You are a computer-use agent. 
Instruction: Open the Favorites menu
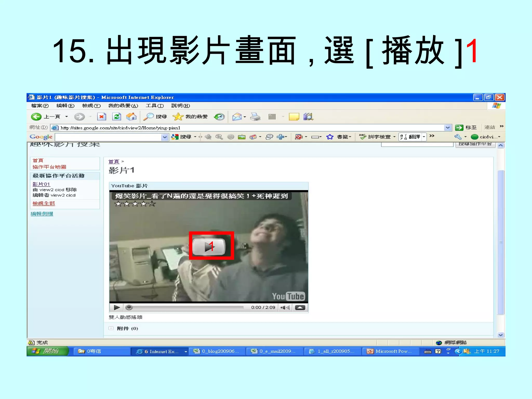click(123, 106)
